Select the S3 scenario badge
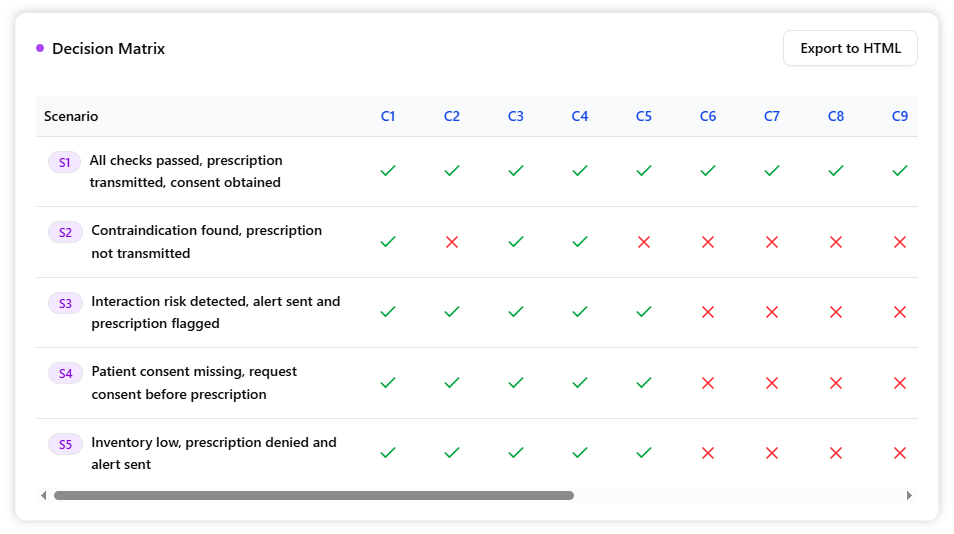 [x=65, y=303]
